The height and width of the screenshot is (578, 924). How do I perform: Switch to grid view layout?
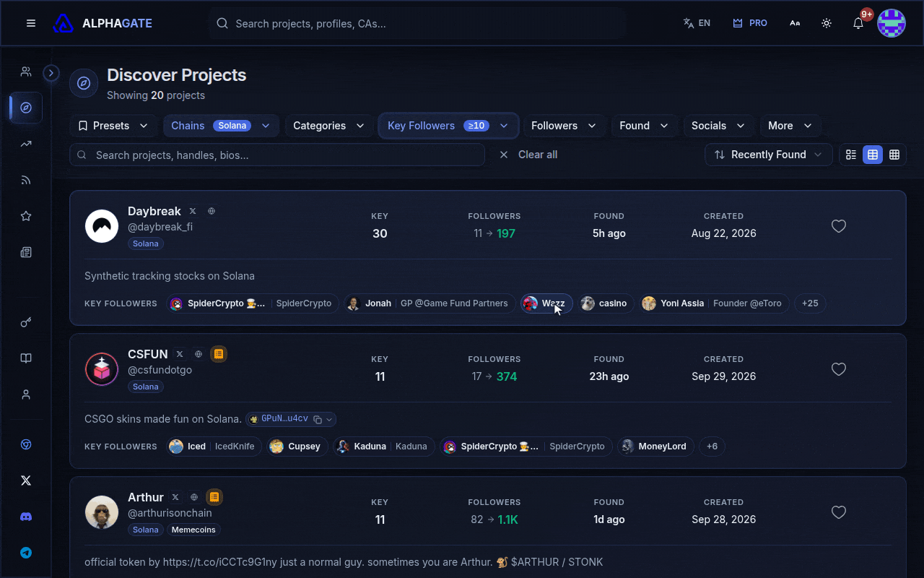[894, 155]
